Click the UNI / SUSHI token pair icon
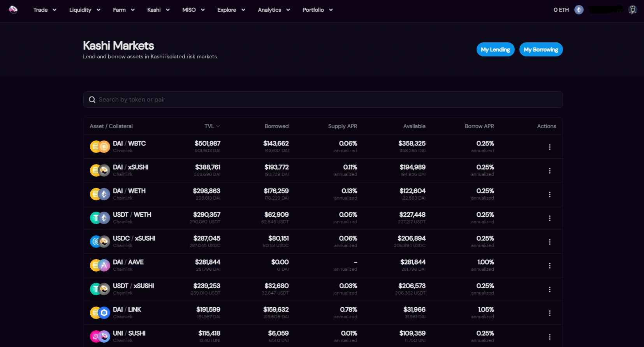 100,336
